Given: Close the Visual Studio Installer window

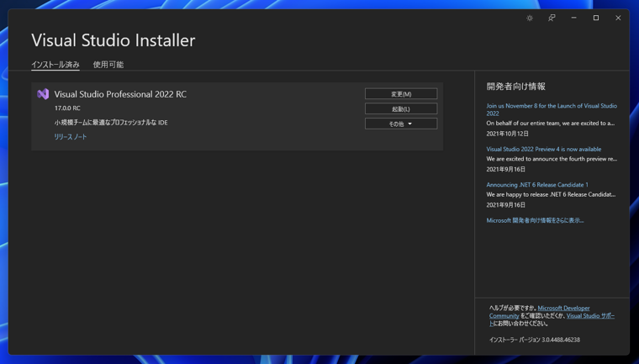Looking at the screenshot, I should click(618, 18).
